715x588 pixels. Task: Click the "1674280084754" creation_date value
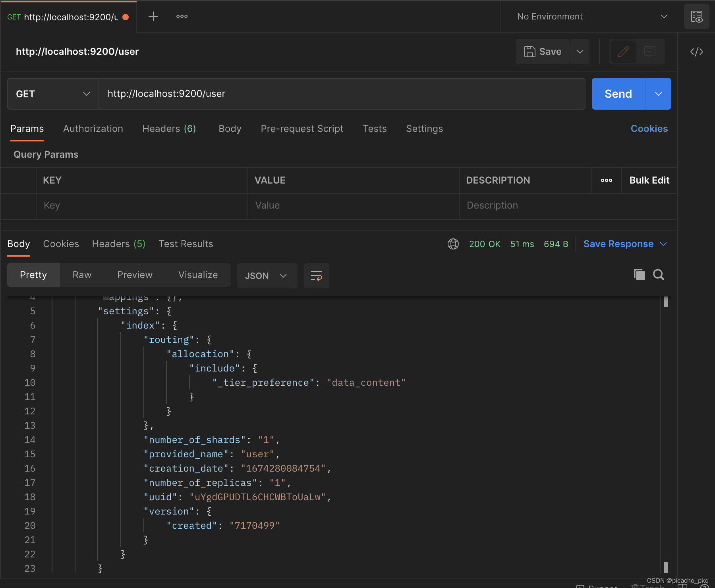(283, 468)
